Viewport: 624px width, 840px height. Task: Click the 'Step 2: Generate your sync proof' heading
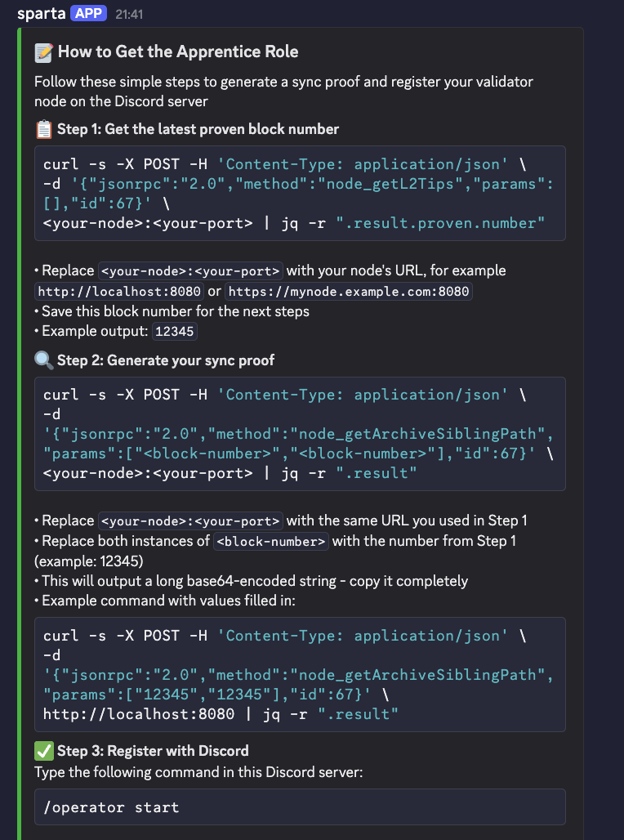click(x=177, y=360)
